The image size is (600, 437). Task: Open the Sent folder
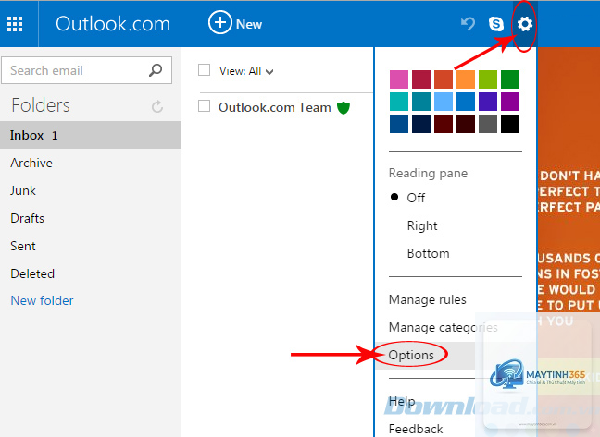[23, 246]
